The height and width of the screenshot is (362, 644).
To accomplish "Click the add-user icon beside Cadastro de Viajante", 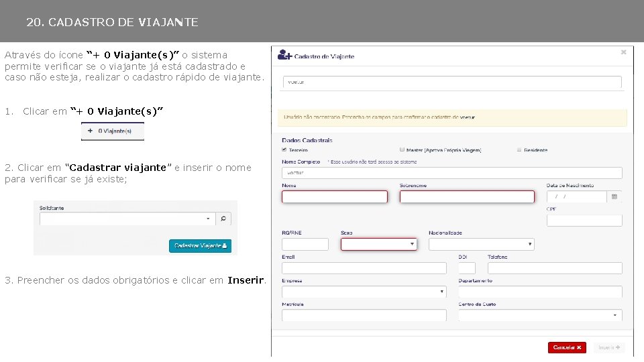I will pyautogui.click(x=284, y=55).
